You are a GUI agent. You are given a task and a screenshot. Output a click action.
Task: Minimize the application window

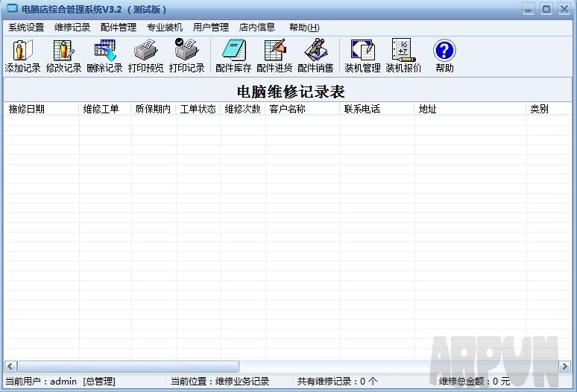pos(529,9)
